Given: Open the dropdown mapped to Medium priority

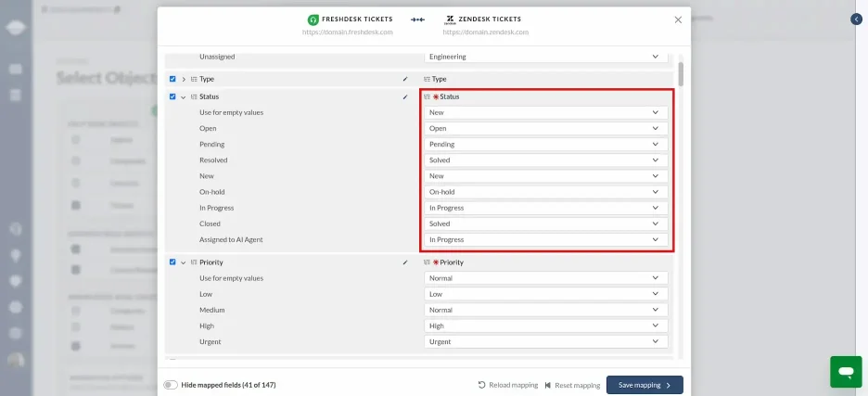Looking at the screenshot, I should pyautogui.click(x=546, y=310).
